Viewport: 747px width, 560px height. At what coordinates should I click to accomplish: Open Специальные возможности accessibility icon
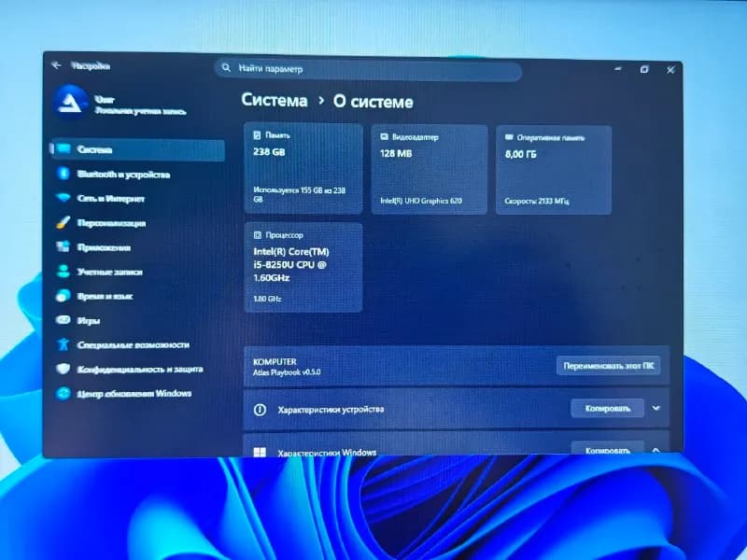pyautogui.click(x=63, y=343)
